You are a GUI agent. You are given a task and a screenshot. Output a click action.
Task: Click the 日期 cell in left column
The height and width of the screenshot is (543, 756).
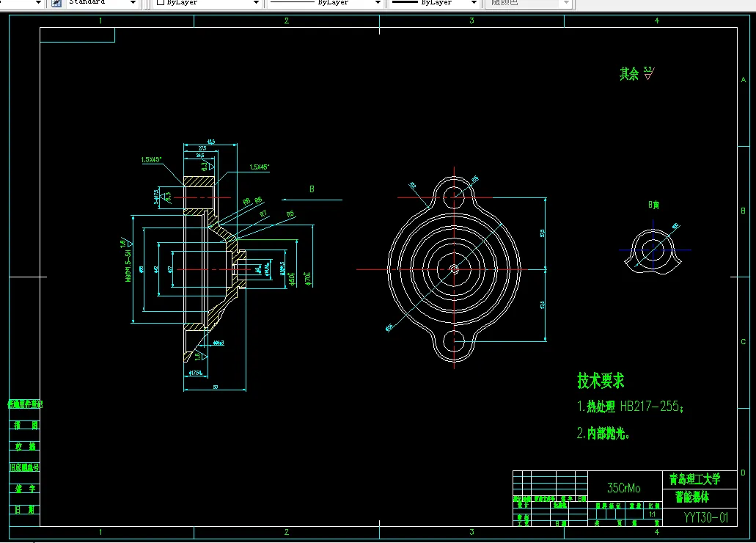pyautogui.click(x=25, y=510)
